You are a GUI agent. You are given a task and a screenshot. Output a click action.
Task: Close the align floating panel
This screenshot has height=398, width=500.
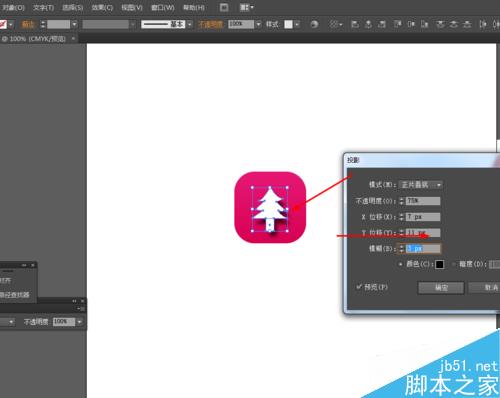click(x=33, y=265)
